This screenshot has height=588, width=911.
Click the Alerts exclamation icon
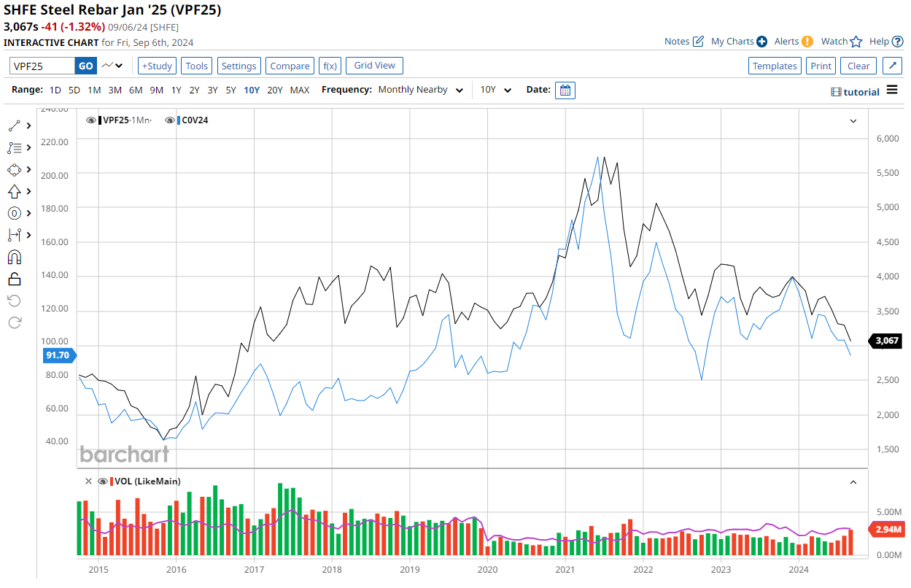(807, 42)
